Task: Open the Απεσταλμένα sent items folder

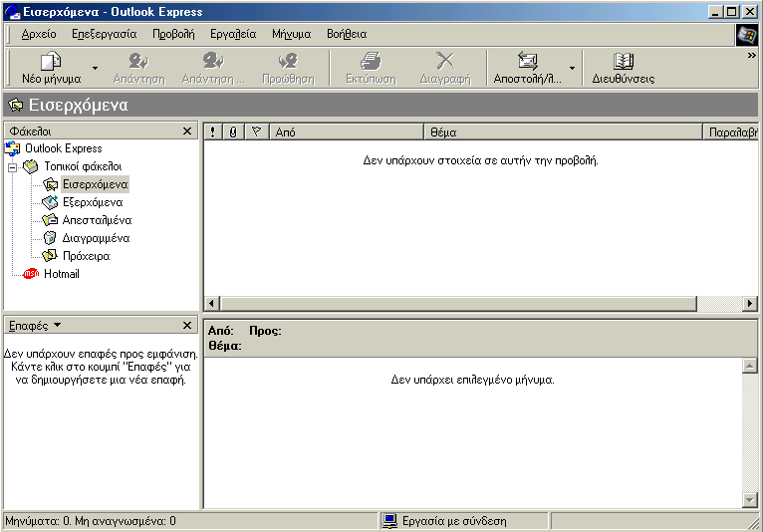Action: [x=97, y=220]
